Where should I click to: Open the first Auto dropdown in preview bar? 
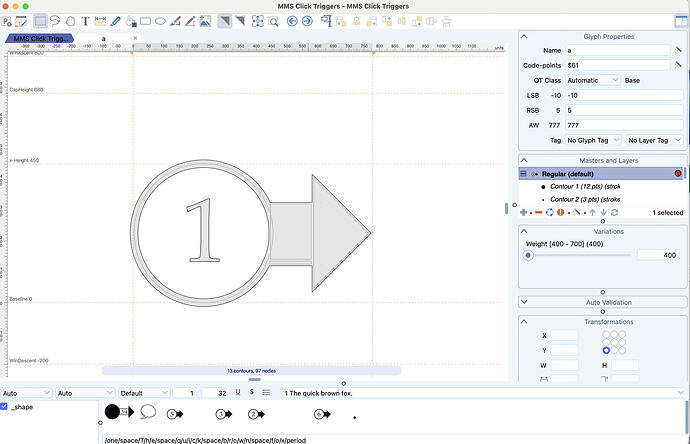(x=26, y=393)
